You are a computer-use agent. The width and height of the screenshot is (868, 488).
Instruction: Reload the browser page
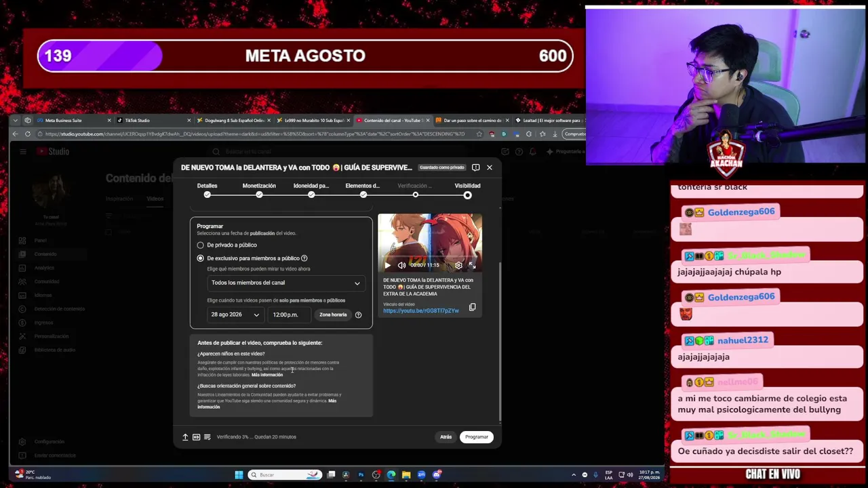[x=28, y=134]
